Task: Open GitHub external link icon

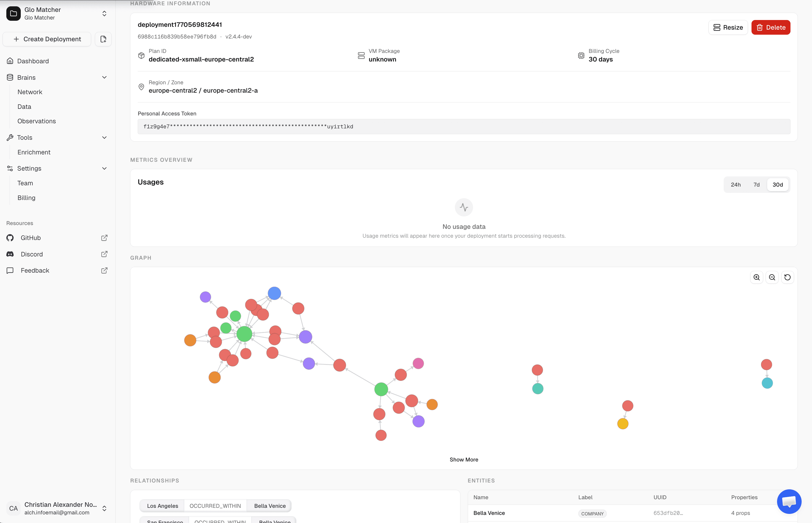Action: 104,238
